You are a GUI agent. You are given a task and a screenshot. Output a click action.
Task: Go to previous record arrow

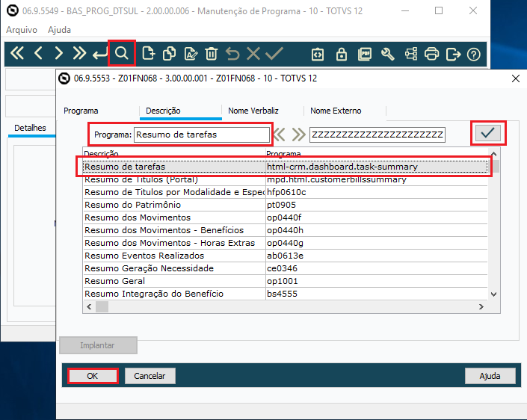(x=39, y=53)
